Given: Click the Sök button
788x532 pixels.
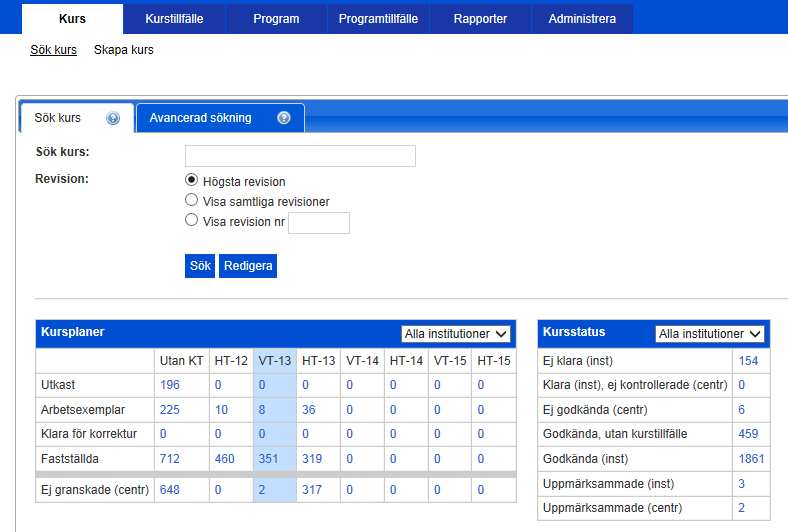Looking at the screenshot, I should point(200,266).
